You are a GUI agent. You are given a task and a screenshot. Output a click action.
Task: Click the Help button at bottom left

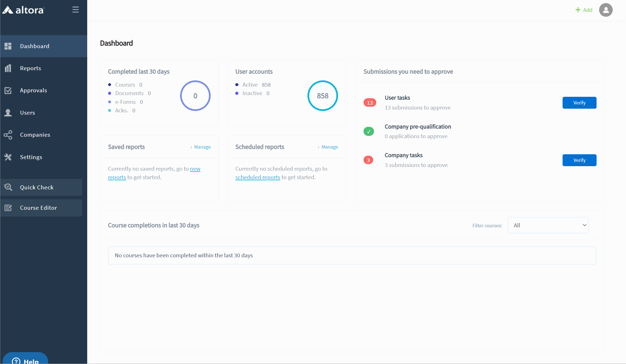pyautogui.click(x=25, y=359)
